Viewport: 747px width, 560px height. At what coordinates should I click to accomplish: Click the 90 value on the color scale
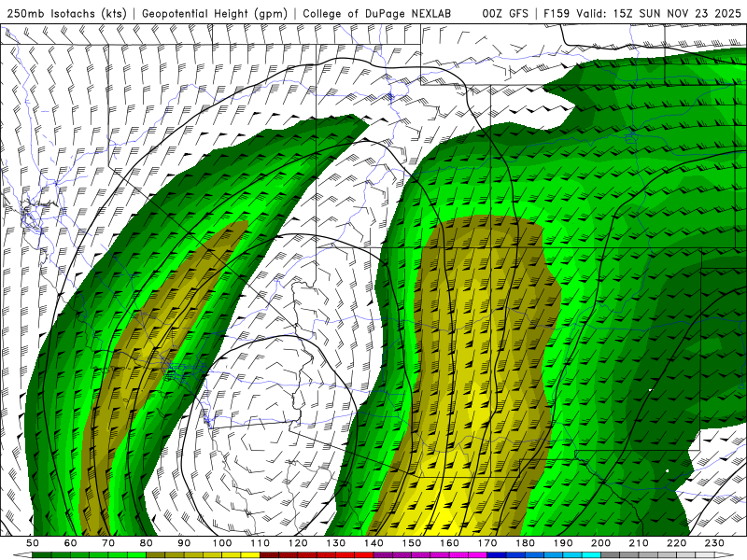[184, 543]
